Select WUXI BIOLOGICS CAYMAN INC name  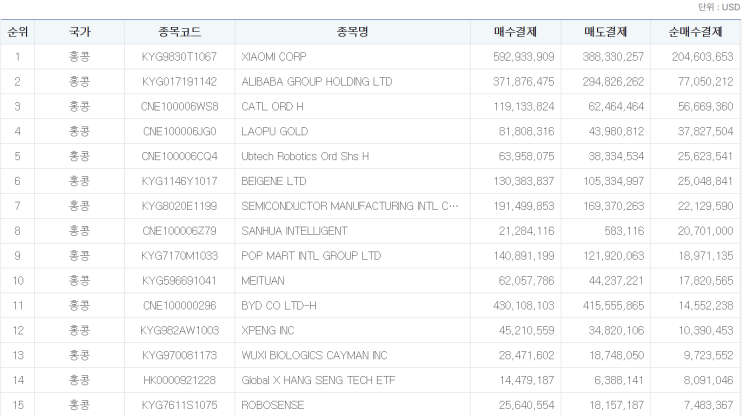click(x=314, y=355)
